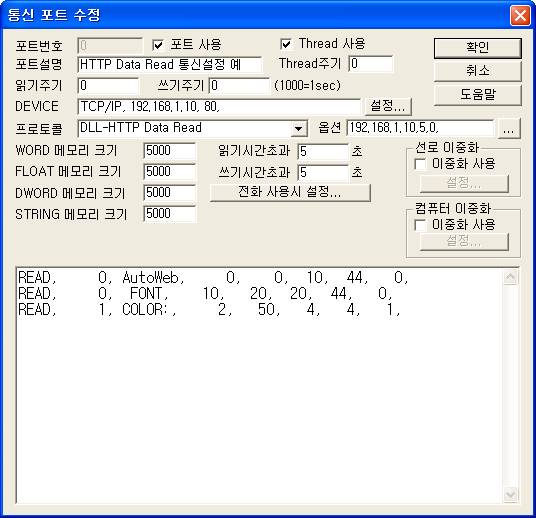Image resolution: width=536 pixels, height=518 pixels.
Task: Click the WORD 메모리 크기 field
Action: pyautogui.click(x=170, y=151)
